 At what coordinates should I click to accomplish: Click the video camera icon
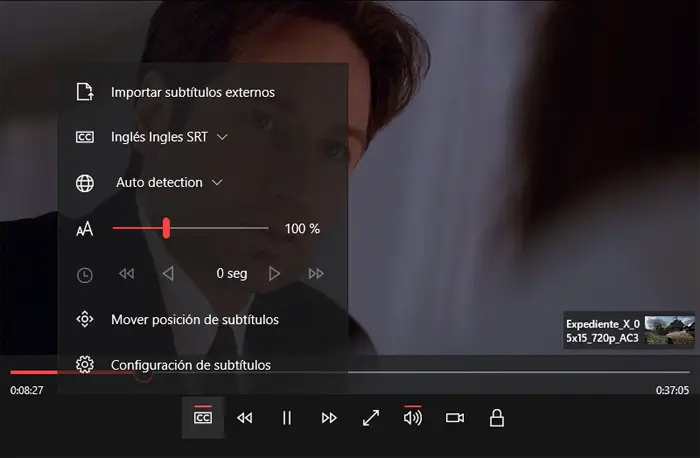pos(455,418)
